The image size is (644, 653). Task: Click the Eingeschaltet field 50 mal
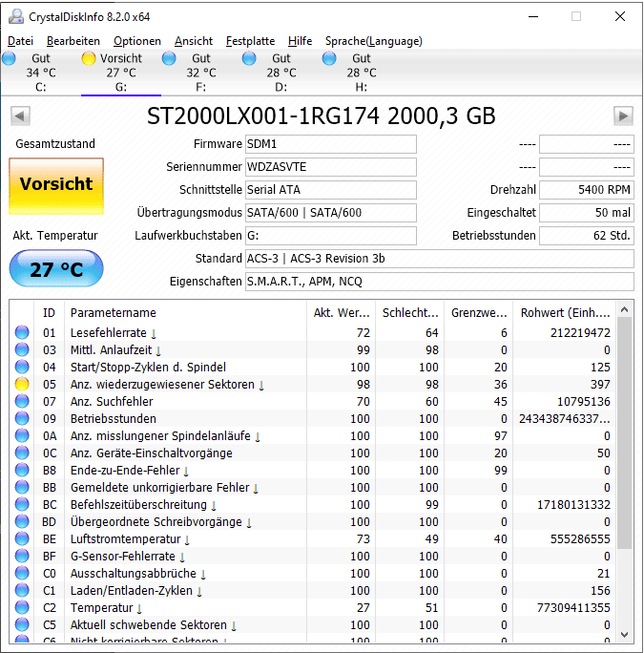pyautogui.click(x=587, y=213)
